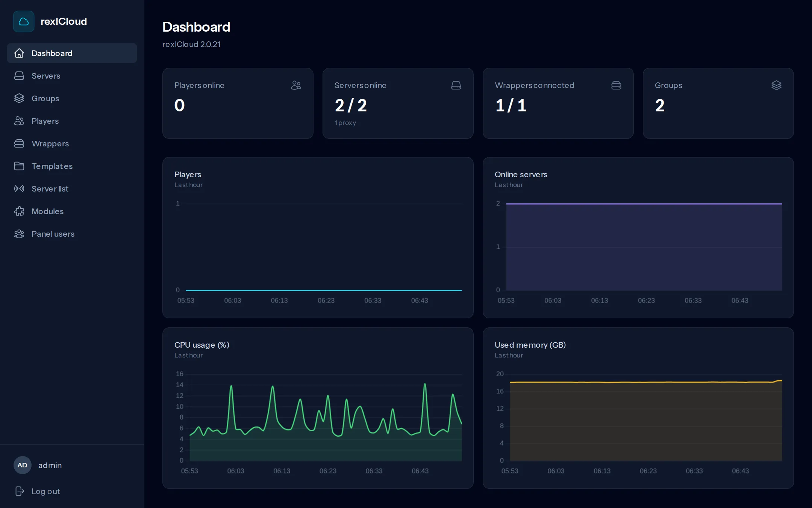The height and width of the screenshot is (508, 812).
Task: Click the rexlCloud brand name
Action: click(64, 21)
